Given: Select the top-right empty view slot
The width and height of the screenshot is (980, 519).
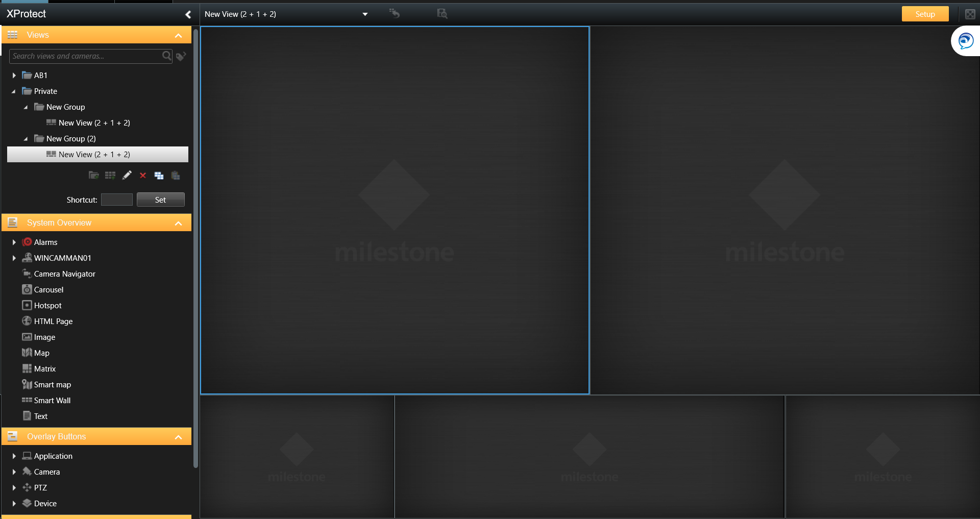Looking at the screenshot, I should [x=785, y=210].
